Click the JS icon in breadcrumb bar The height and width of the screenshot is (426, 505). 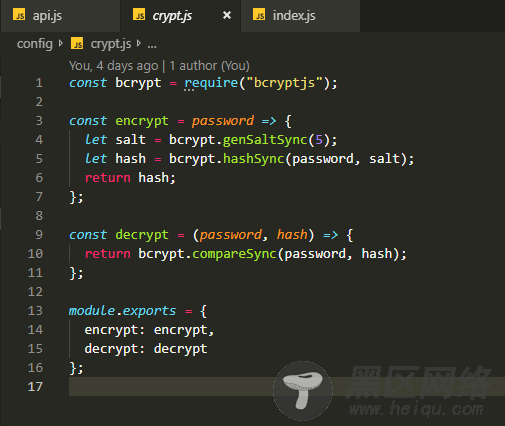coord(77,43)
